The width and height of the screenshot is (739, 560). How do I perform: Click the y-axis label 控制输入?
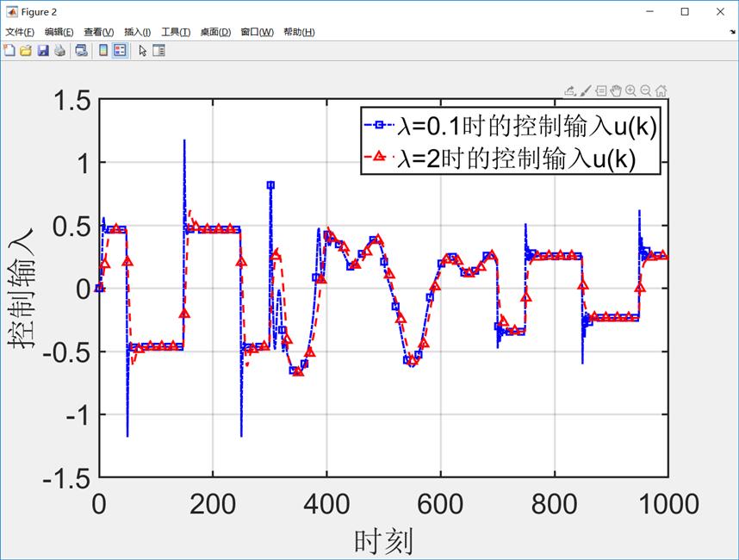point(22,288)
